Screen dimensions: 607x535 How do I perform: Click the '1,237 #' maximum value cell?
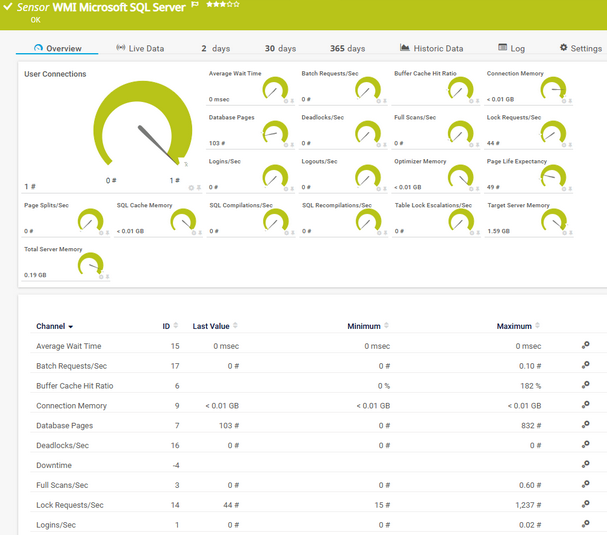pos(528,505)
